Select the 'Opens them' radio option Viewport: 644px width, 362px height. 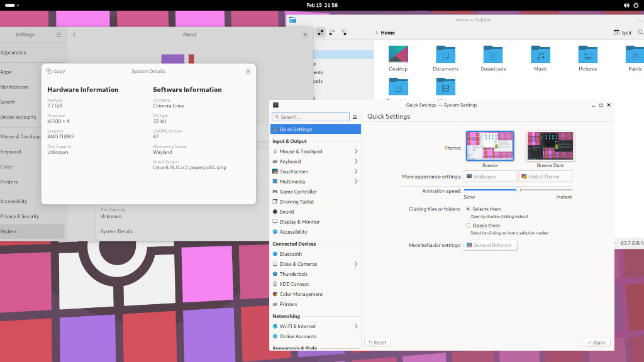[x=468, y=226]
